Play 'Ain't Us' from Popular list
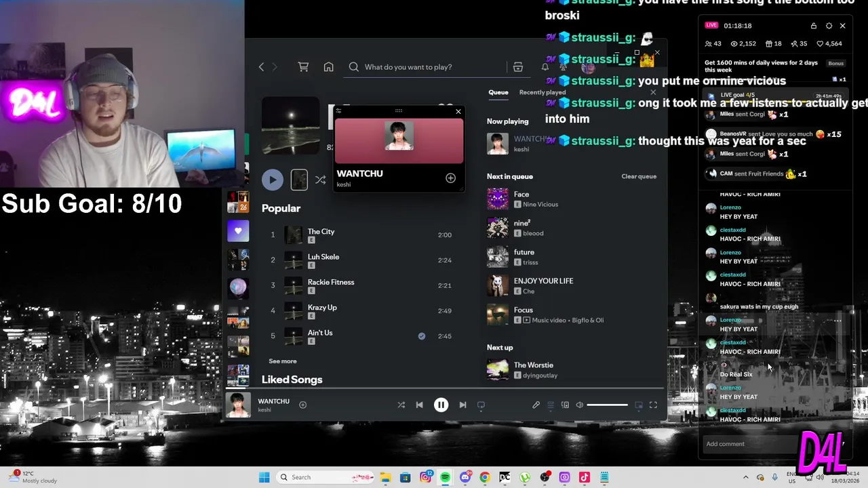The height and width of the screenshot is (488, 868). [x=360, y=335]
